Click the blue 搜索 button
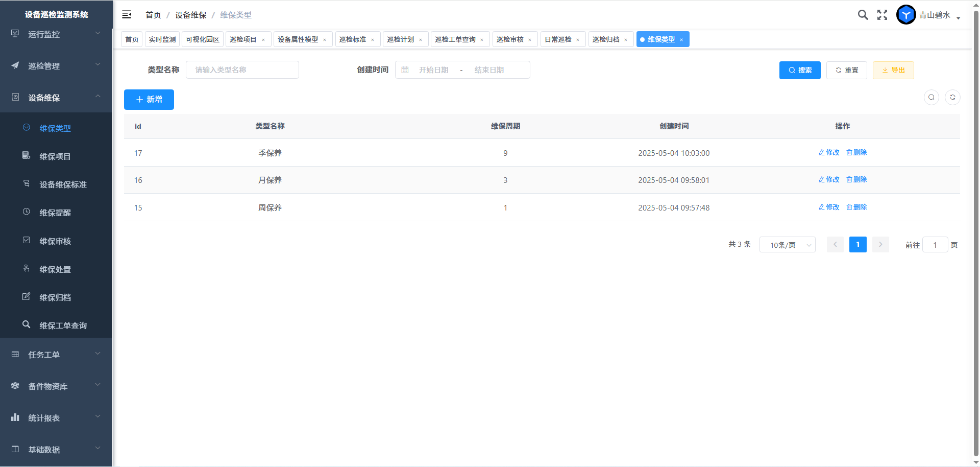Screen dimensions: 980x467 click(799, 70)
